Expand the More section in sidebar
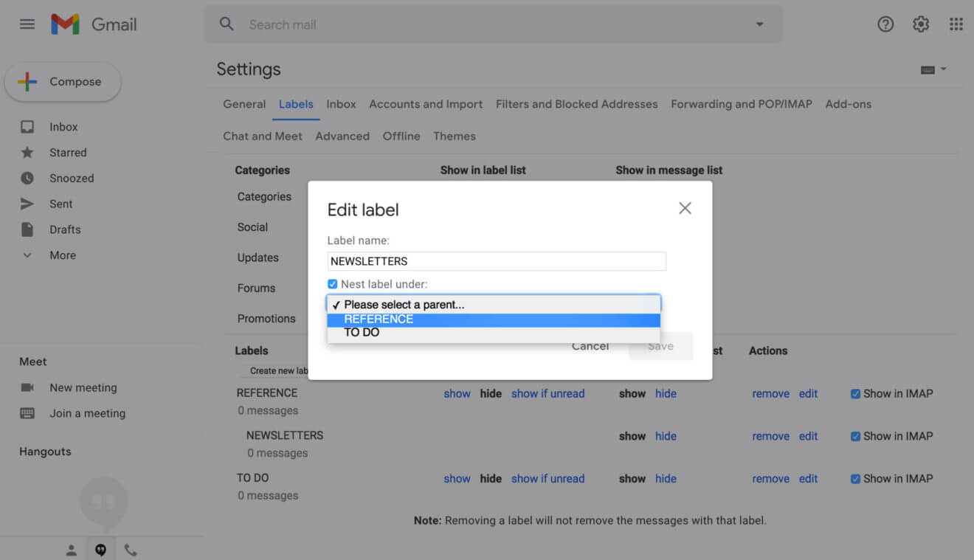The height and width of the screenshot is (560, 974). (27, 255)
